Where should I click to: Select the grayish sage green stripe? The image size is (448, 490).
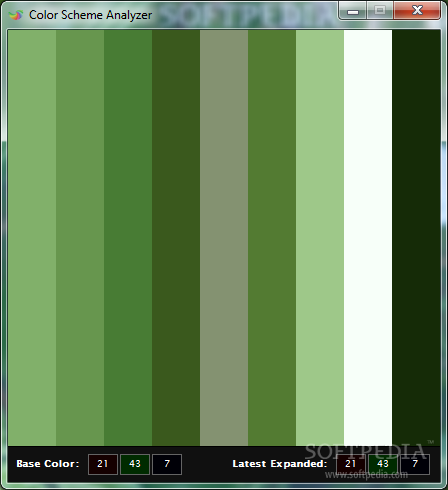224,238
